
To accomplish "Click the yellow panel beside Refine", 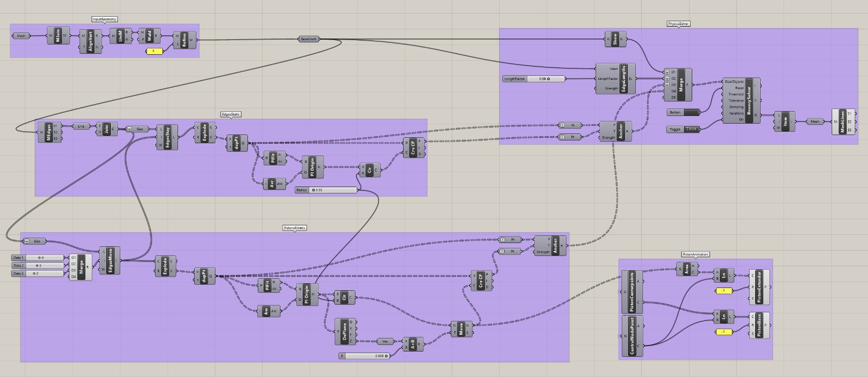I will pos(154,51).
